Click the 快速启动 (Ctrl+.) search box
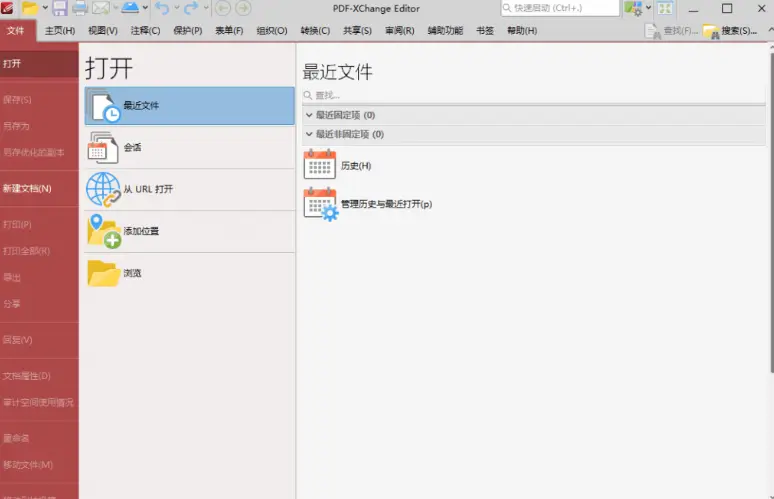 560,8
